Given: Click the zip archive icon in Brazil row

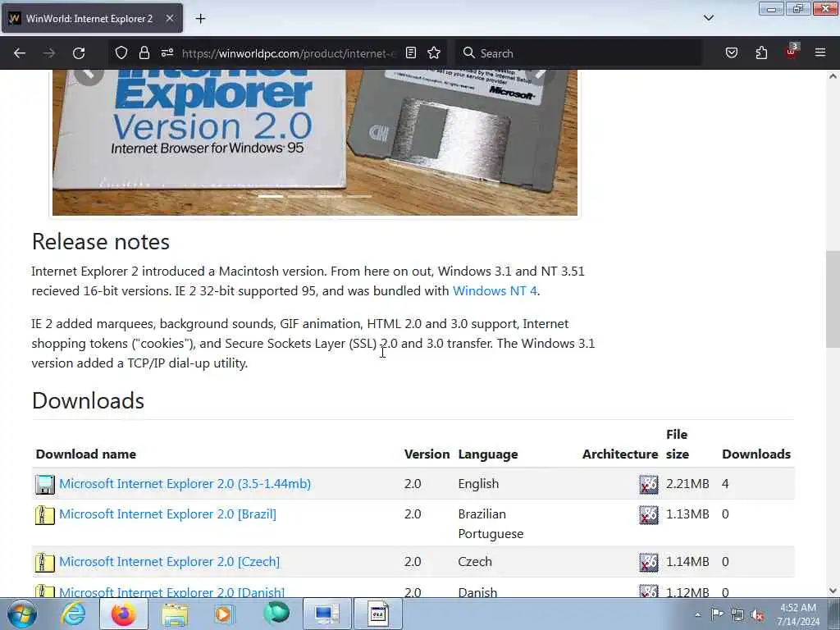Looking at the screenshot, I should 44,515.
